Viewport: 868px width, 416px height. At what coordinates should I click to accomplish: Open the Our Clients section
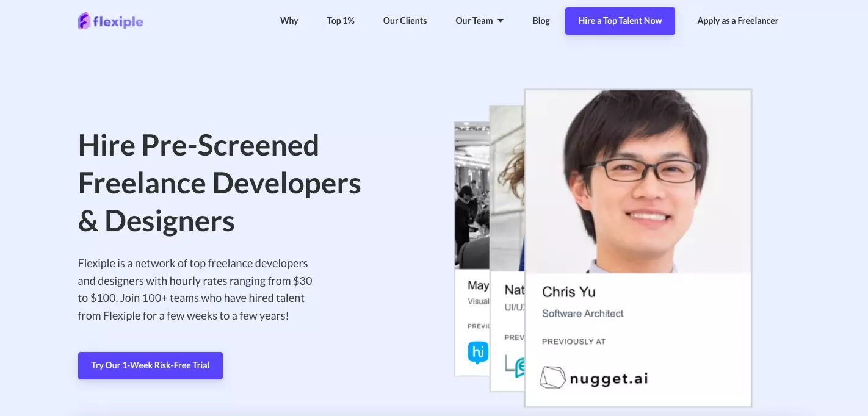point(405,21)
